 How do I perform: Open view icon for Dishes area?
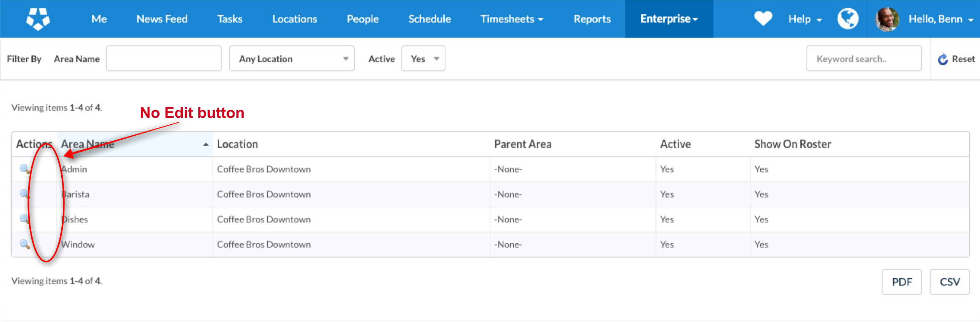(24, 219)
